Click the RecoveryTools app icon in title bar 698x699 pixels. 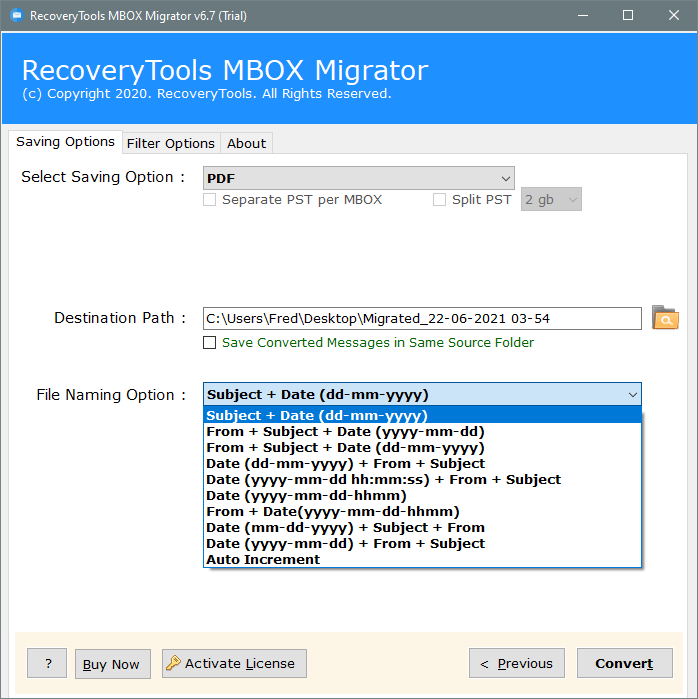pyautogui.click(x=16, y=16)
